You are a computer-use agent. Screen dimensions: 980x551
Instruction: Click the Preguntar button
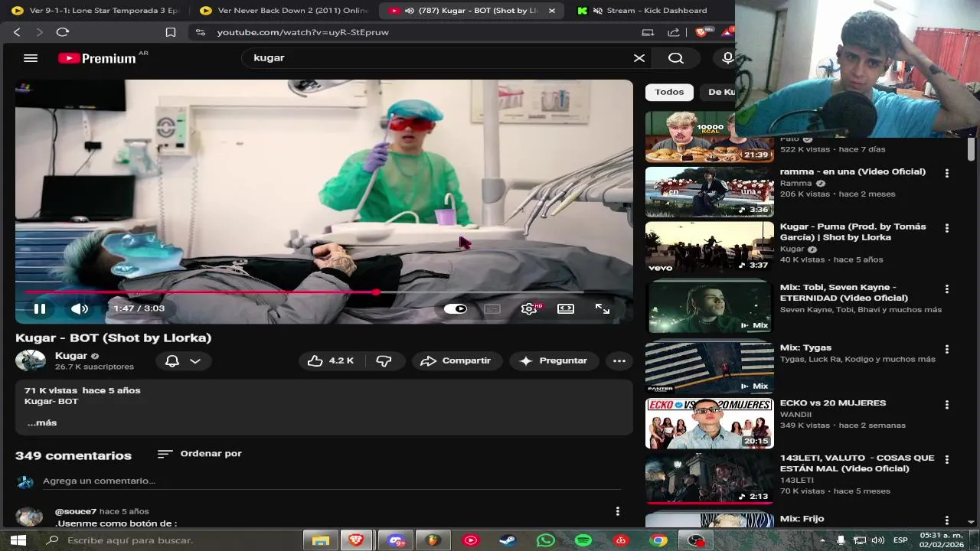pos(554,360)
